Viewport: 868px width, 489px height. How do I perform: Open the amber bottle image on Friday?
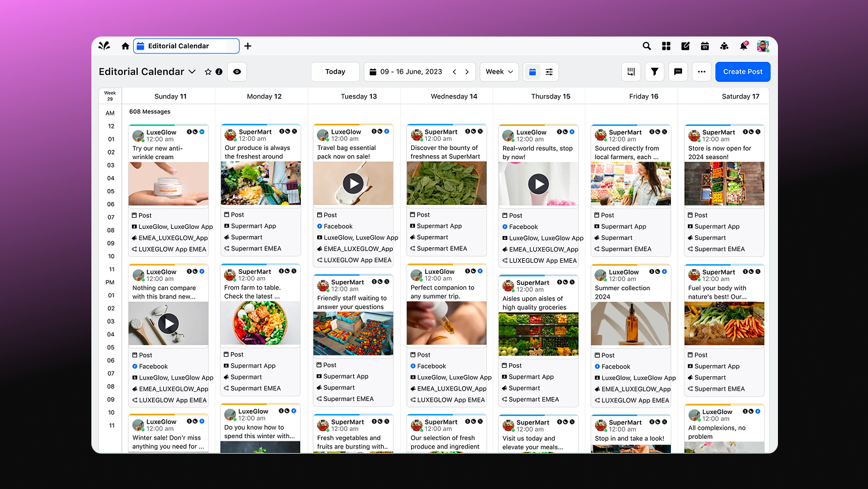pyautogui.click(x=630, y=324)
